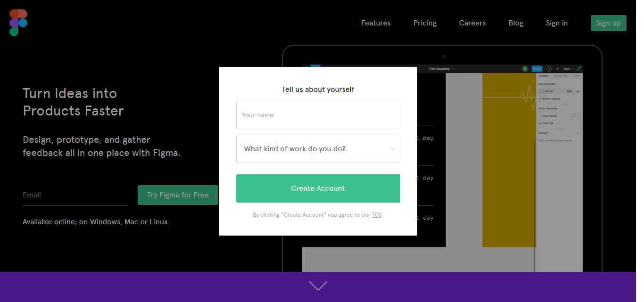Click the green user avatar in the preview
This screenshot has height=302, width=644.
pos(525,69)
